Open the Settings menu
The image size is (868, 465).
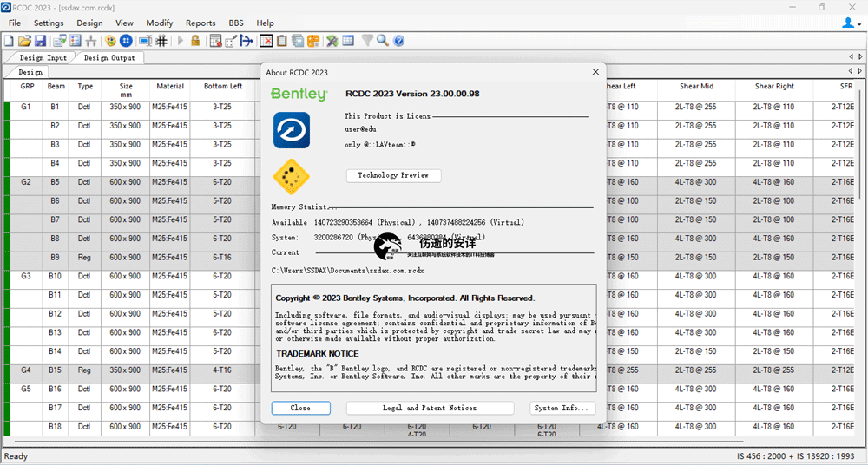49,23
